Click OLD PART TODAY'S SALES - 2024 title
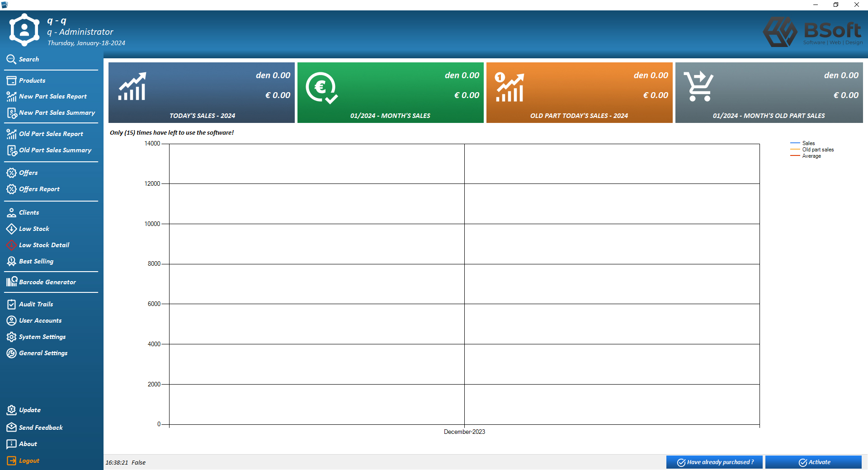 point(579,116)
